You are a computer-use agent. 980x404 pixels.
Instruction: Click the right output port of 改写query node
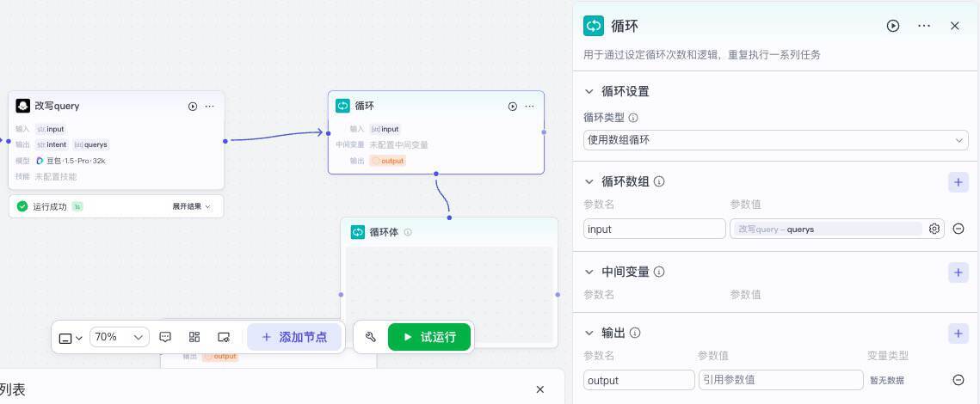[225, 141]
